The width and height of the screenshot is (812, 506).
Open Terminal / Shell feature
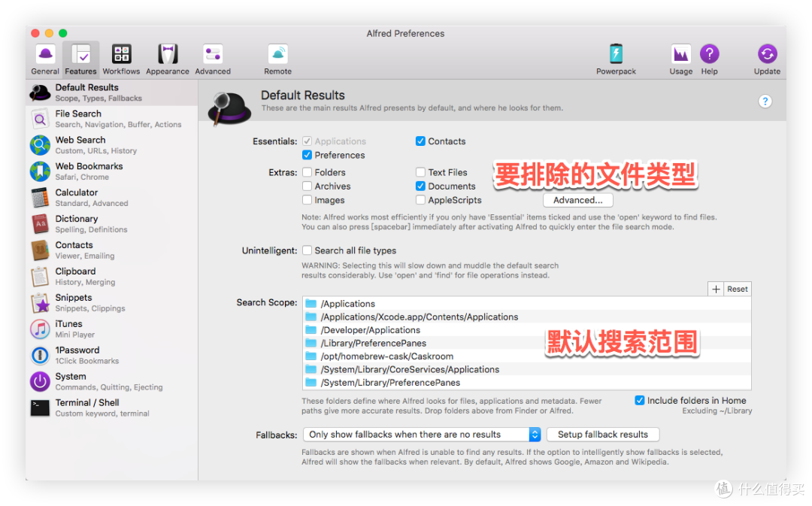pos(112,408)
